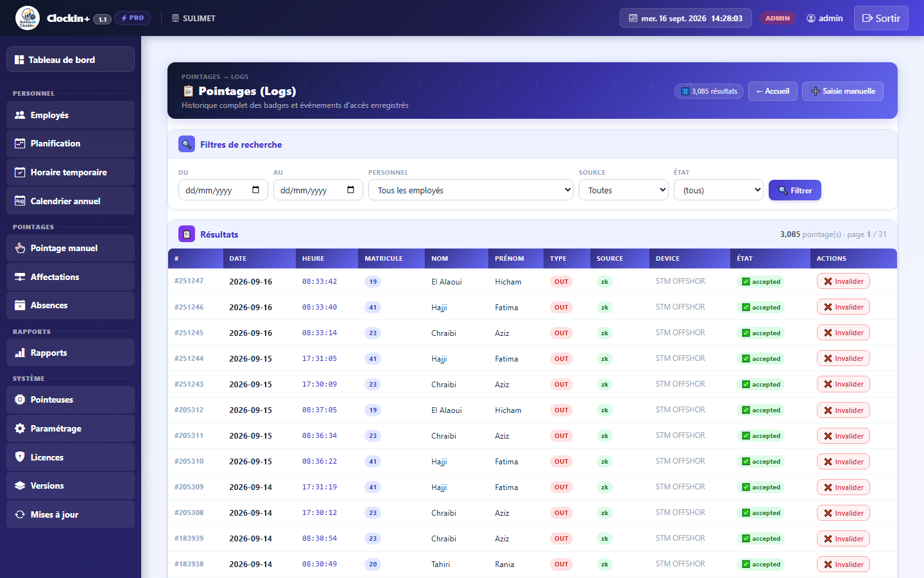
Task: Click the accepted status in row #251246
Action: point(761,307)
